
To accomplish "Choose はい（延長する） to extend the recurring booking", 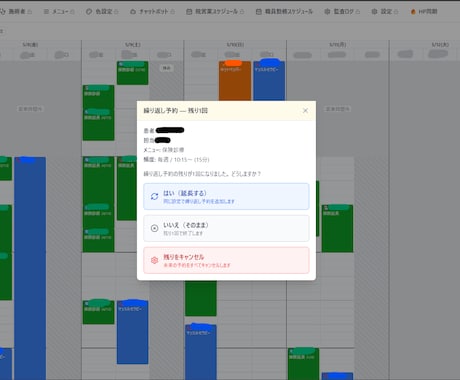I will (x=226, y=196).
